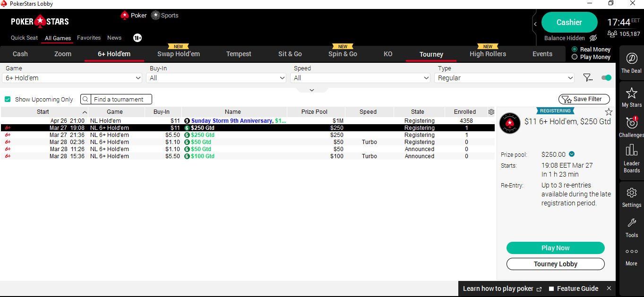Click the filter funnel icon

(x=588, y=78)
